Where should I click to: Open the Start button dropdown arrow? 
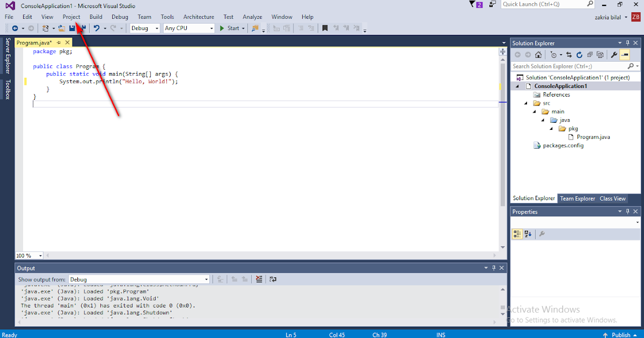point(243,28)
